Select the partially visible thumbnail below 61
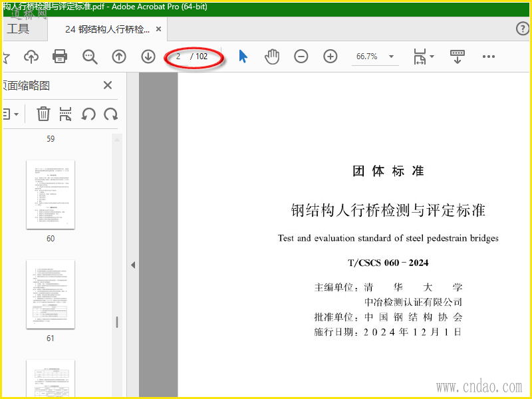Viewport: 532px width, 399px height. click(51, 378)
